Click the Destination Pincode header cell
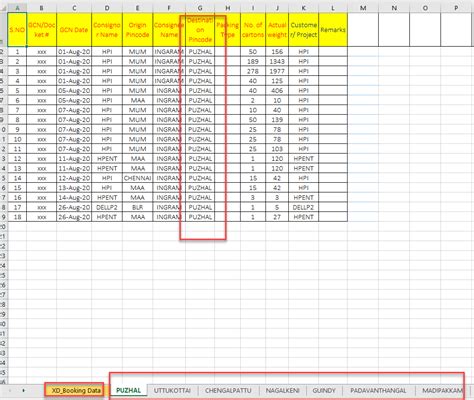This screenshot has height=400, width=474. click(200, 30)
